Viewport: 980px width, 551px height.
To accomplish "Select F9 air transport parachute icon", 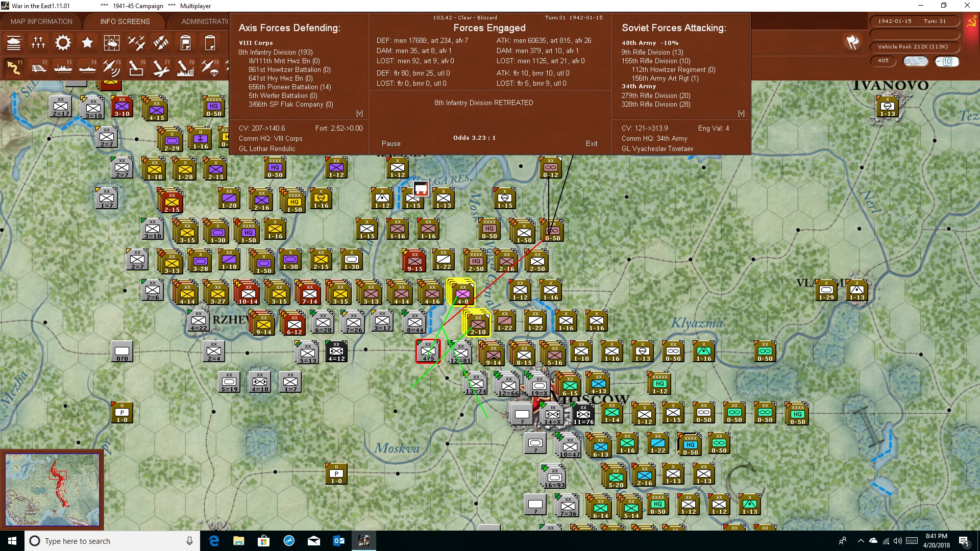I will click(x=210, y=67).
